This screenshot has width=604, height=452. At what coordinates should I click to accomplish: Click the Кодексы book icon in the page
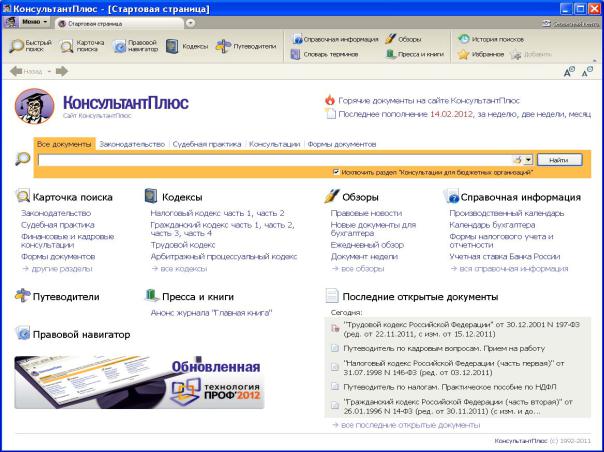point(151,196)
